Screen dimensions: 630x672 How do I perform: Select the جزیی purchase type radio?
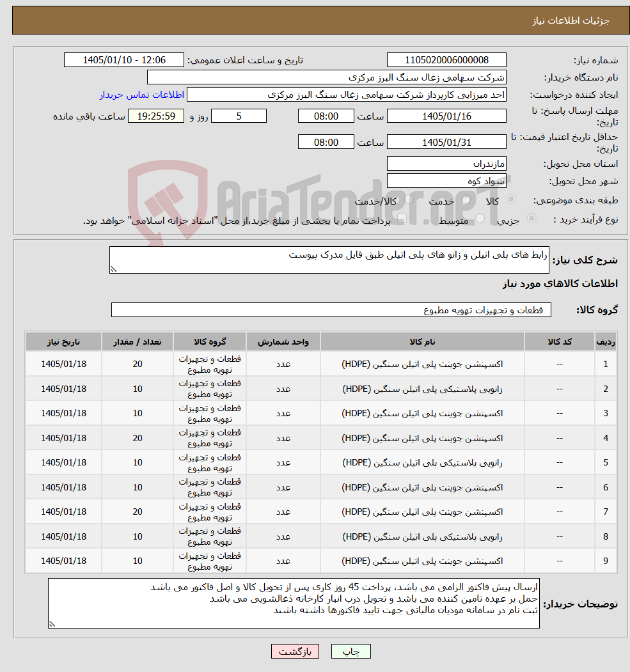click(x=532, y=219)
